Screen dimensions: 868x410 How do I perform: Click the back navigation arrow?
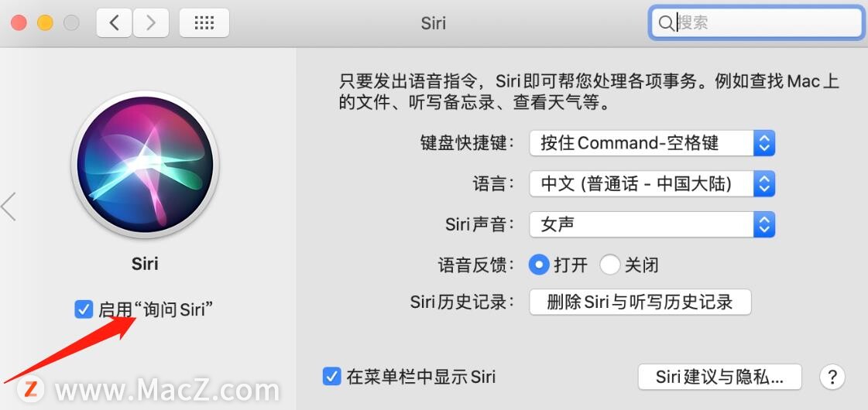pyautogui.click(x=115, y=22)
